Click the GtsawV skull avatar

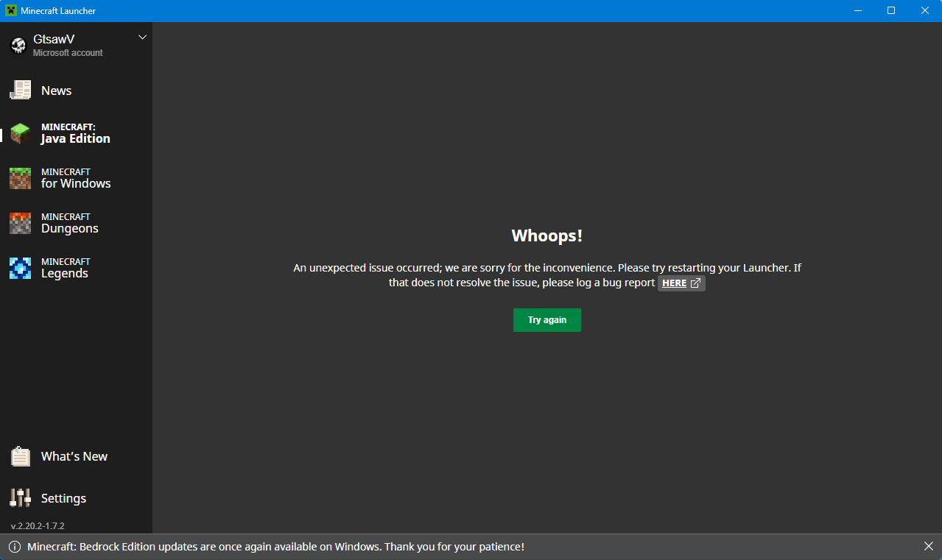18,46
